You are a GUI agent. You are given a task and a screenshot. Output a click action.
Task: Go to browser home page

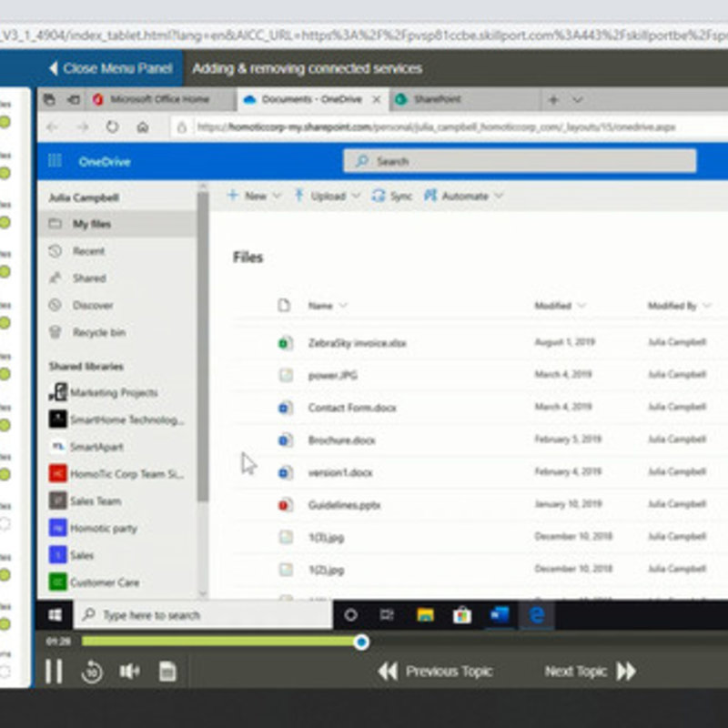pos(143,126)
